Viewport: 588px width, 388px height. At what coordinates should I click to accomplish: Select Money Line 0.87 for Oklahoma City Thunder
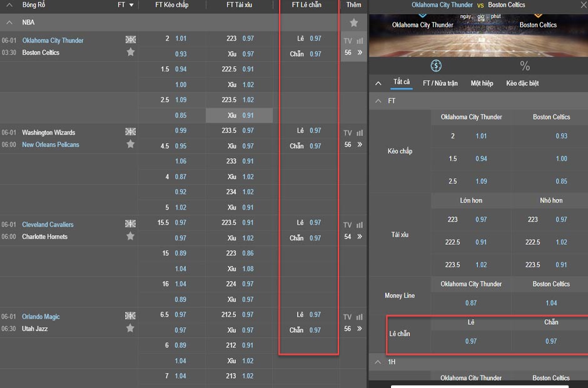pos(471,303)
